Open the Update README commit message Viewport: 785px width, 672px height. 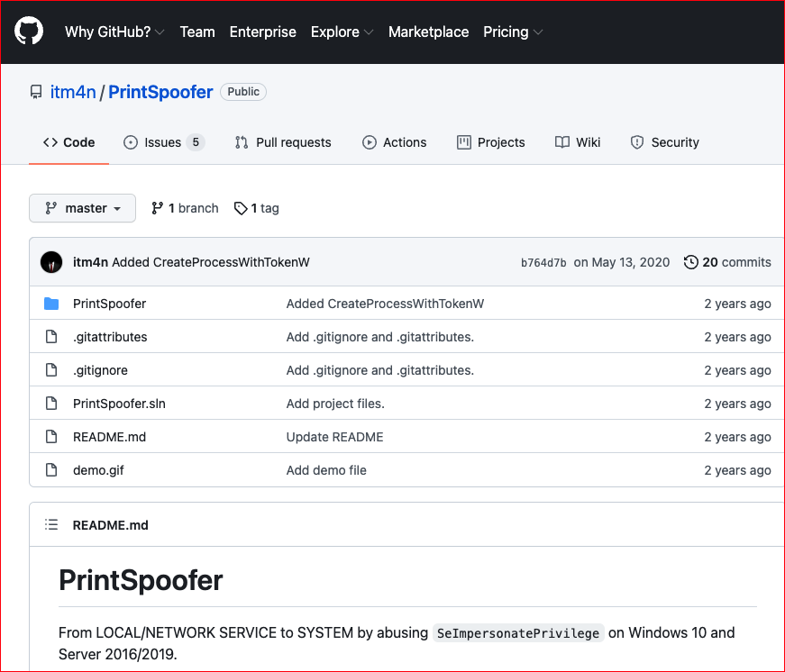(x=334, y=437)
